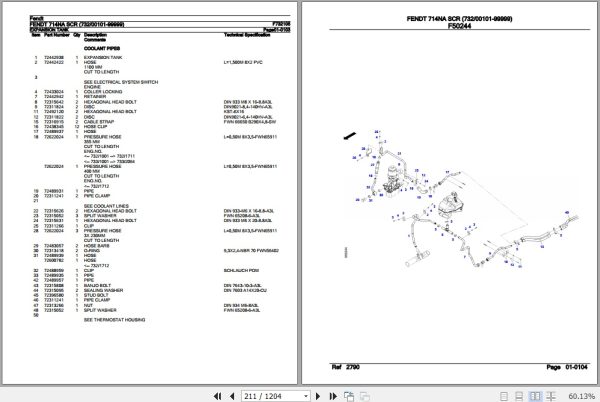Viewport: 600px width, 402px height.
Task: Click the F50244 figure title
Action: 459,26
